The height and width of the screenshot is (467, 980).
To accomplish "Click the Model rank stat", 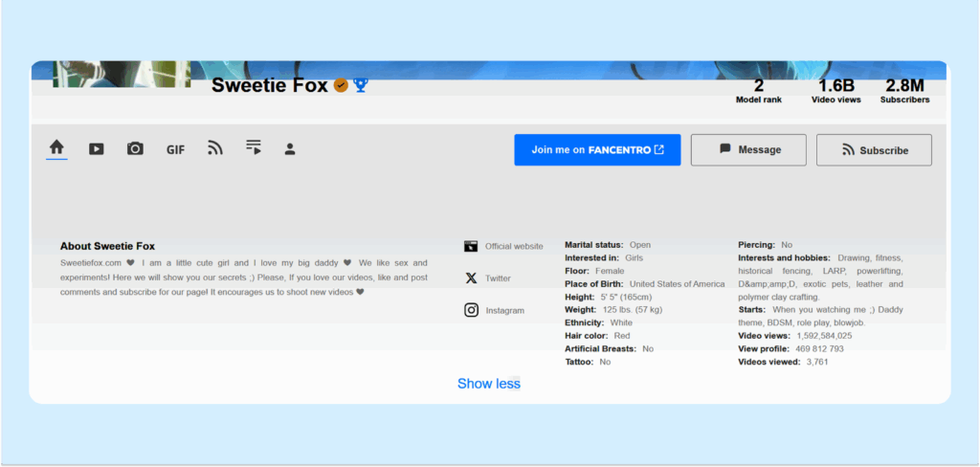I will point(758,91).
